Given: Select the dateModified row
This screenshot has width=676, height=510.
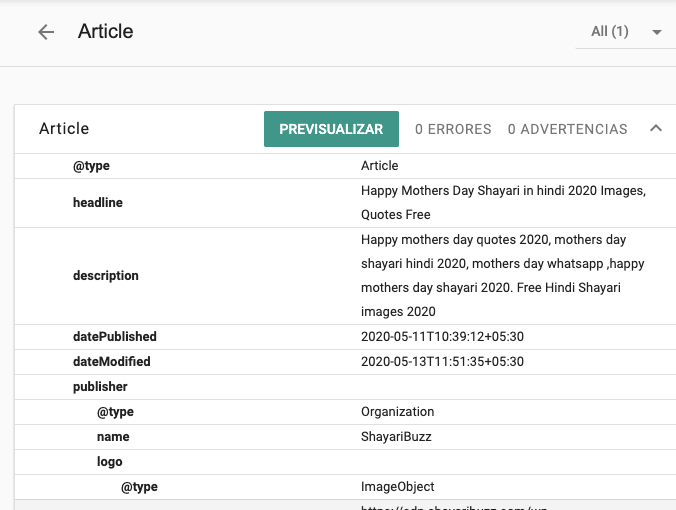Looking at the screenshot, I should tap(112, 362).
